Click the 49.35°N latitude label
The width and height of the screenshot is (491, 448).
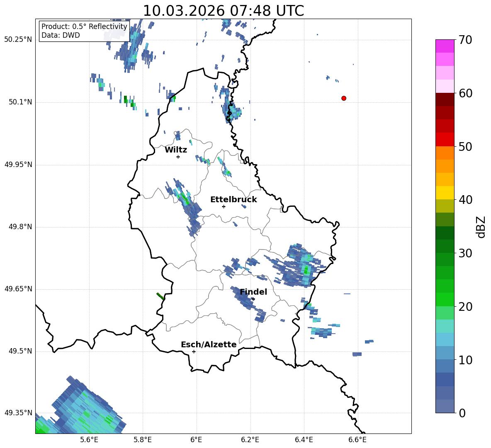pos(18,413)
